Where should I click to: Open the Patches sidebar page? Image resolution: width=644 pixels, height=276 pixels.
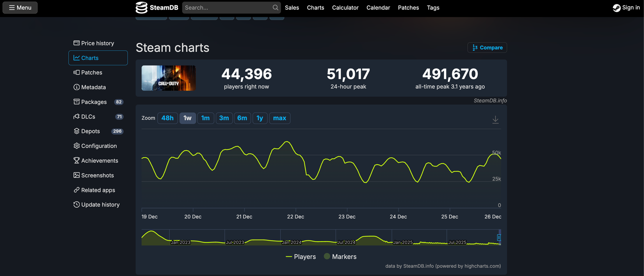[98, 72]
